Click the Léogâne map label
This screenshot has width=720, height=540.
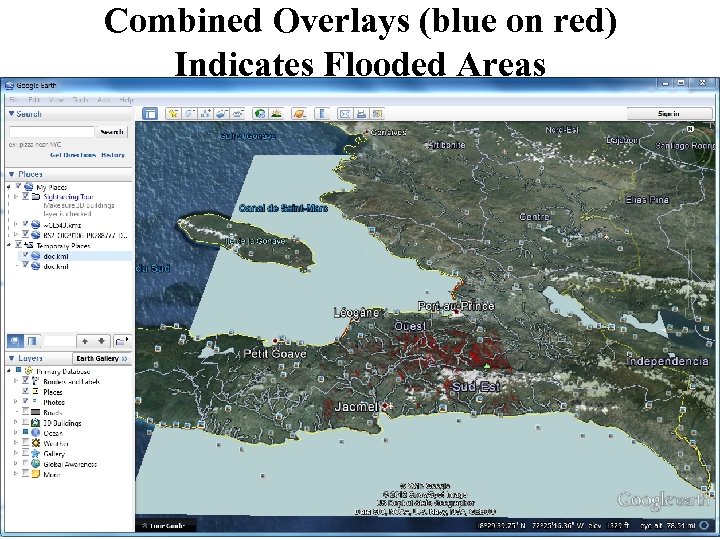357,313
